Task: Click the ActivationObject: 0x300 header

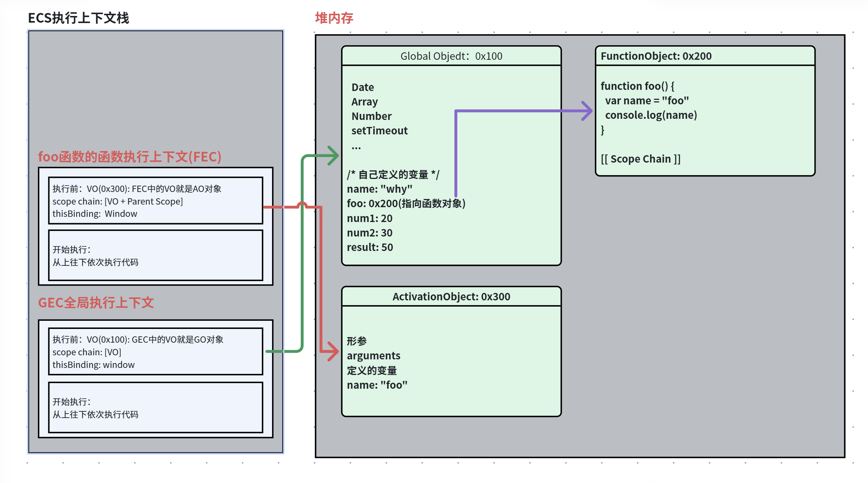Action: (x=451, y=297)
